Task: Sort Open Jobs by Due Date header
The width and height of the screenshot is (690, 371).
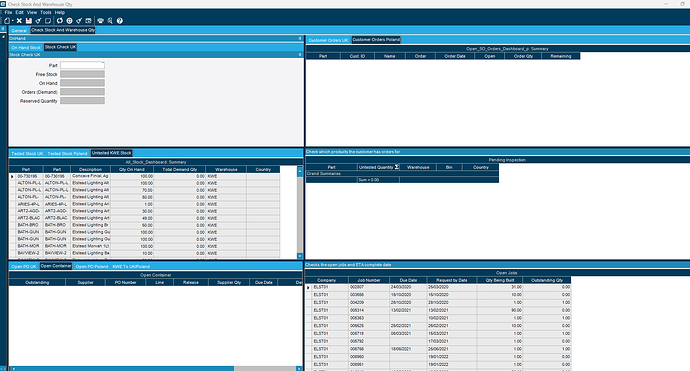Action: point(408,280)
